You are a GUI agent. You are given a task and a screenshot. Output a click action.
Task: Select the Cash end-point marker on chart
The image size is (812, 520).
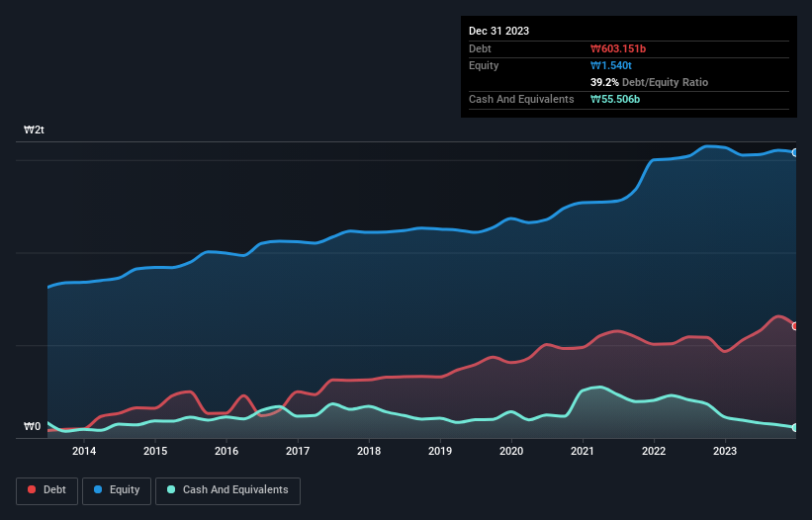[x=795, y=427]
